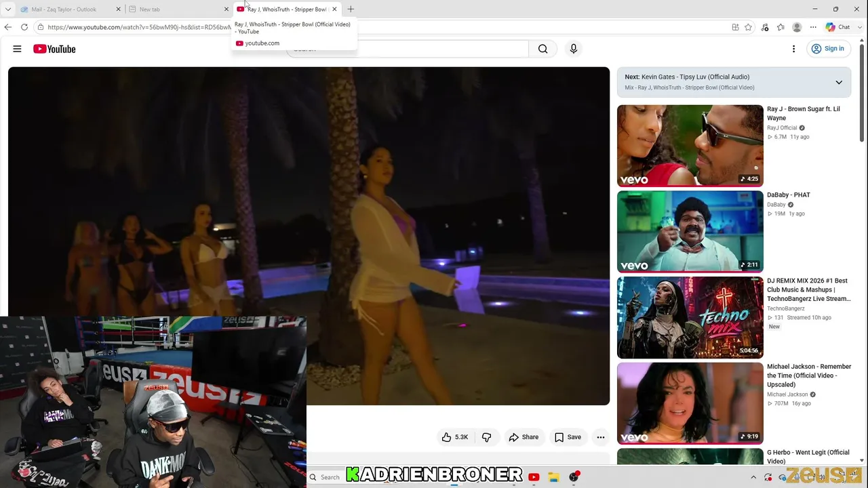Dislike the video
The height and width of the screenshot is (488, 868).
[486, 437]
